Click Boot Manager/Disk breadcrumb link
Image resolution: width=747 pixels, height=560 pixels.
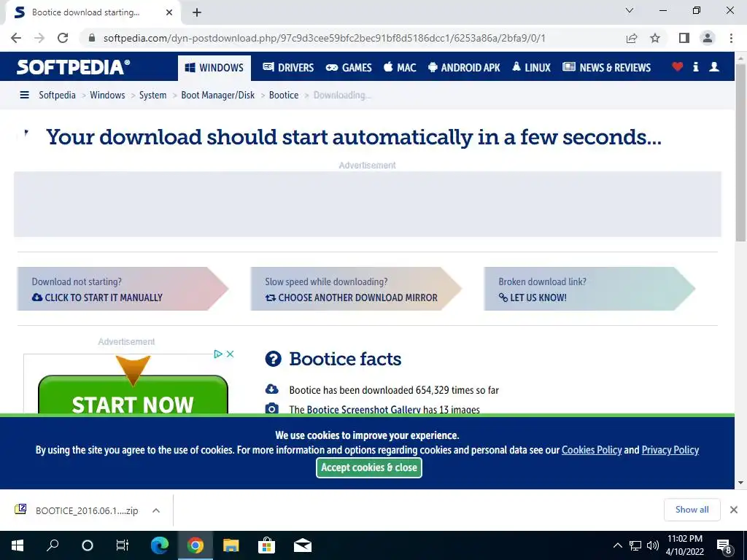coord(217,96)
